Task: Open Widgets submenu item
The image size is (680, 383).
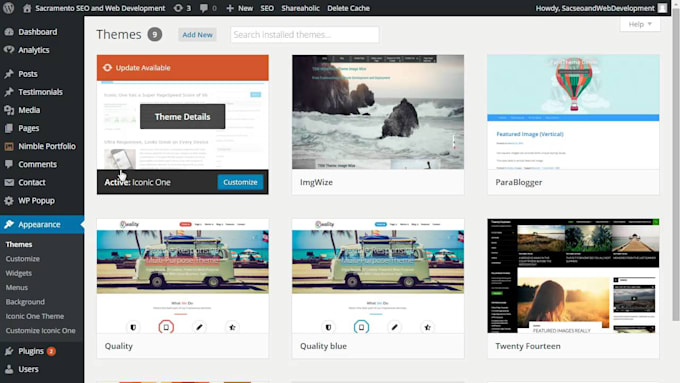Action: pos(19,273)
